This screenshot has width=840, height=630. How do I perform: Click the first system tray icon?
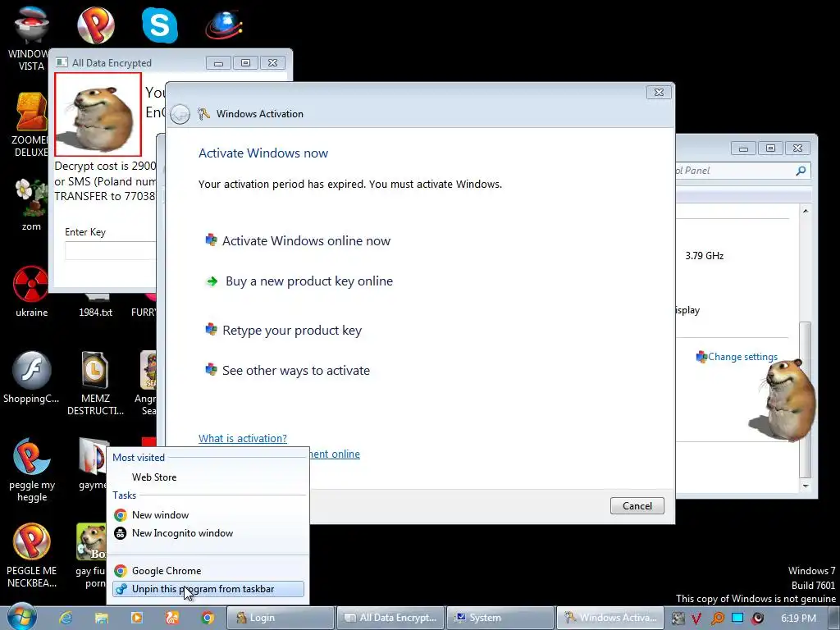coord(678,619)
